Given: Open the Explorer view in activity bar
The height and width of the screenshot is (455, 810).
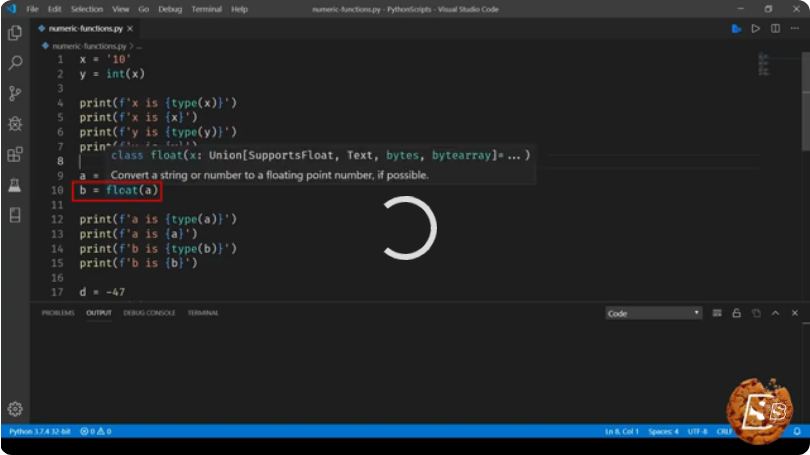Looking at the screenshot, I should 15,33.
